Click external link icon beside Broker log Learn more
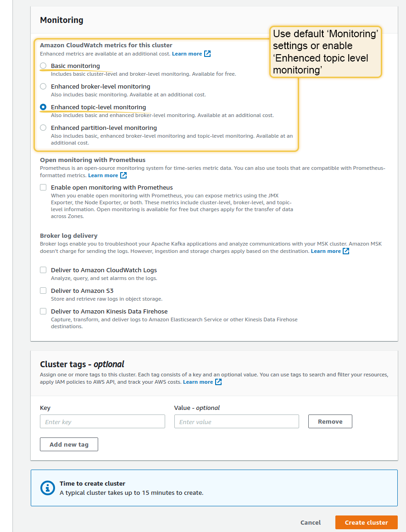The width and height of the screenshot is (406, 532). click(x=346, y=251)
